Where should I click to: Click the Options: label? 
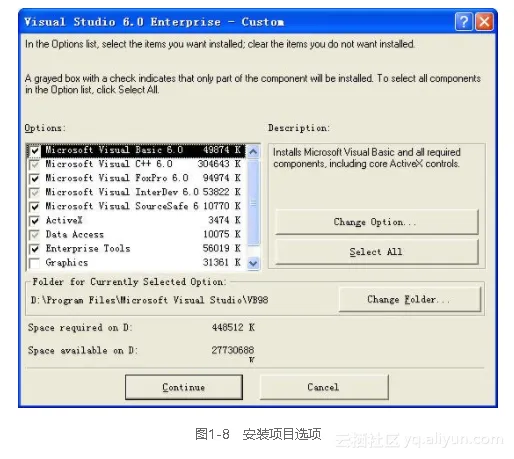45,128
